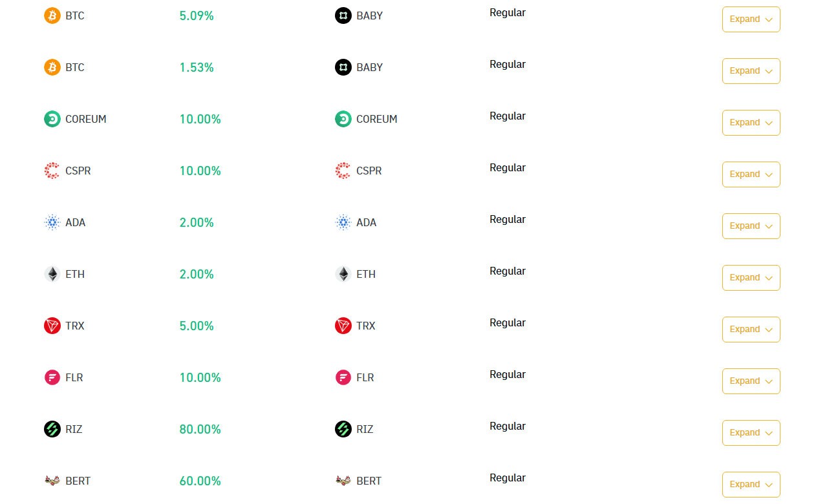Click BABY icon in the 5.09% BTC row
The height and width of the screenshot is (504, 827).
pyautogui.click(x=343, y=16)
